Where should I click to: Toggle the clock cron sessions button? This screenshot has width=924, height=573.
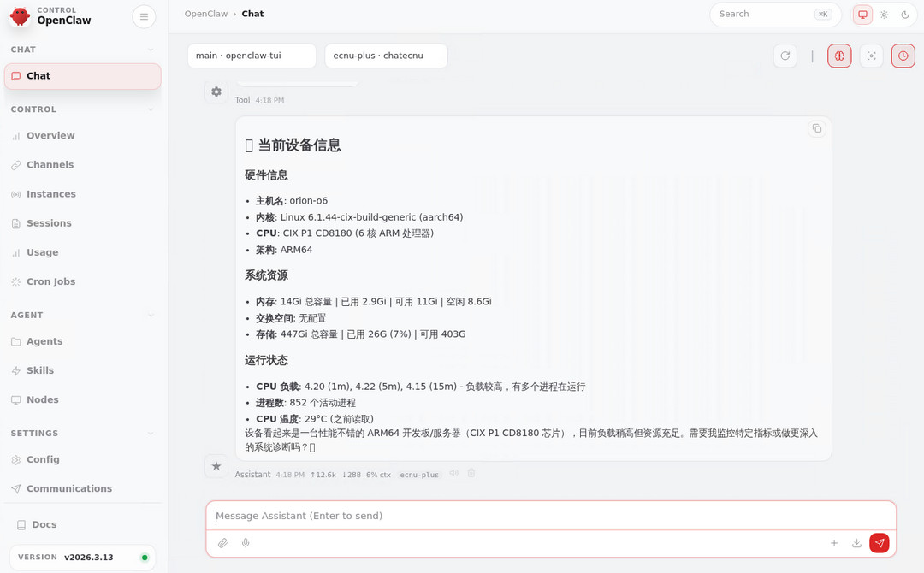[903, 56]
